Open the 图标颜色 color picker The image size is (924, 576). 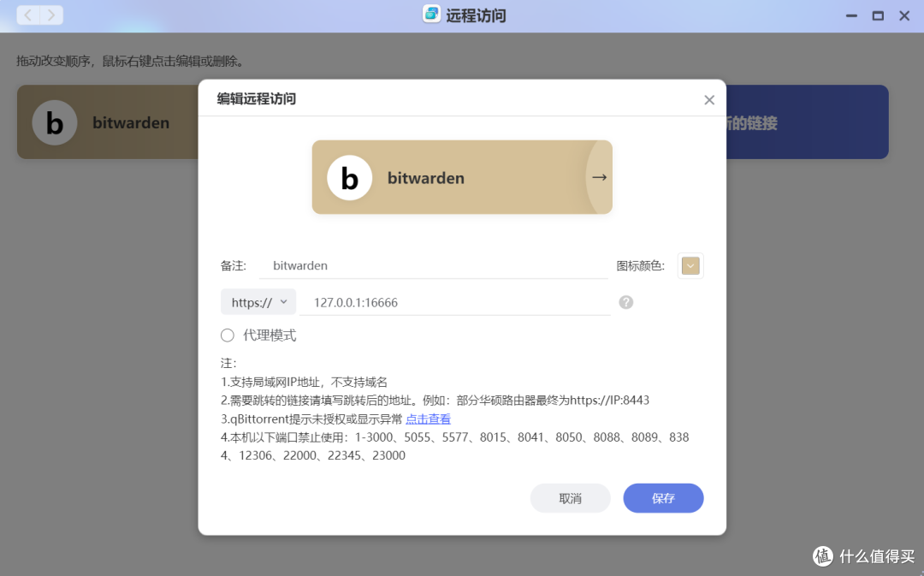point(690,266)
